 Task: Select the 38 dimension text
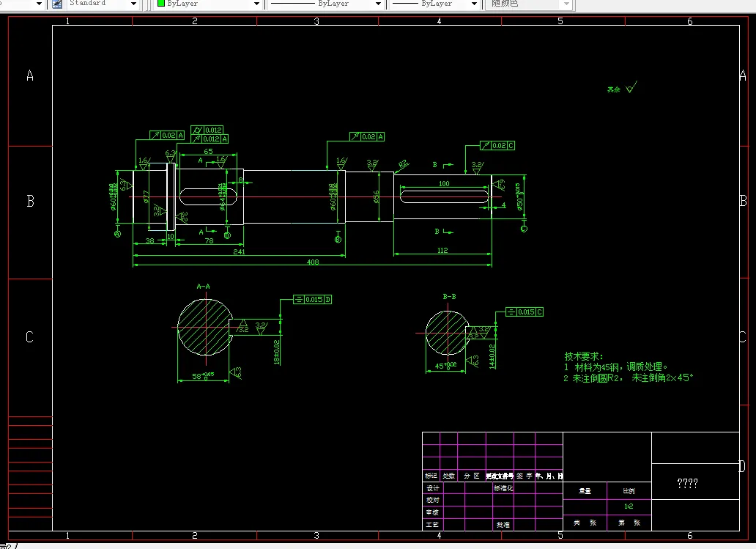coord(150,240)
